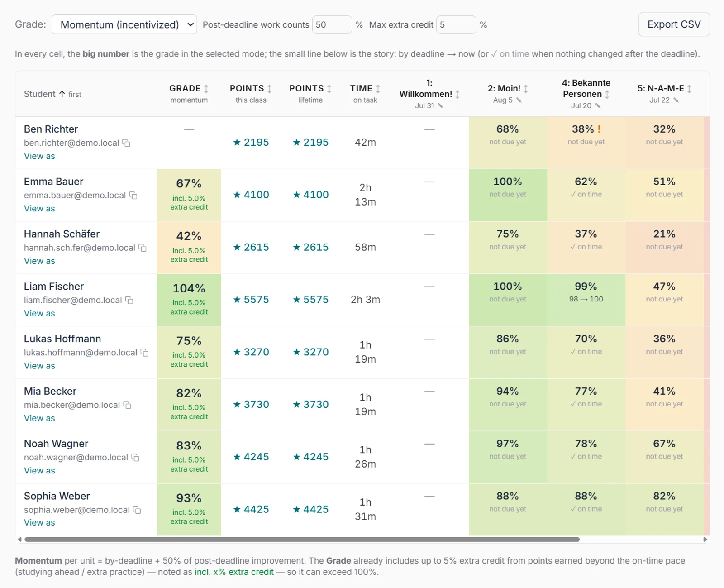Click Noah Wagner's 83% grade cell
724x588 pixels.
point(189,457)
